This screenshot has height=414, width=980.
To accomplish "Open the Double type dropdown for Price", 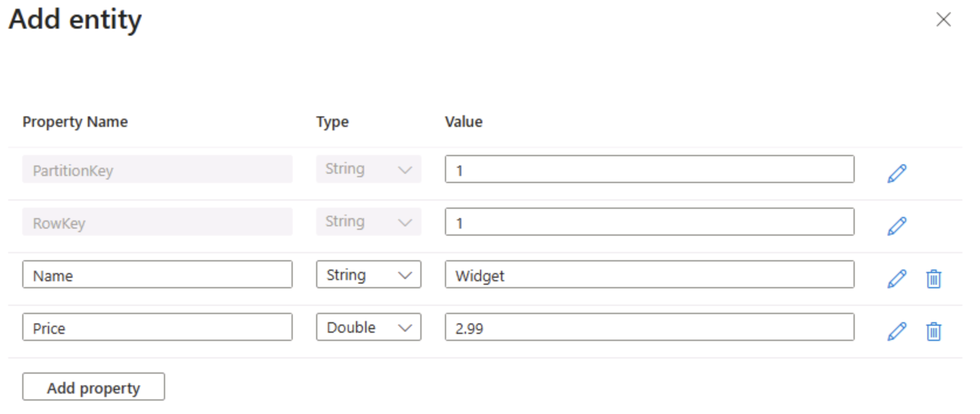I will pyautogui.click(x=368, y=327).
